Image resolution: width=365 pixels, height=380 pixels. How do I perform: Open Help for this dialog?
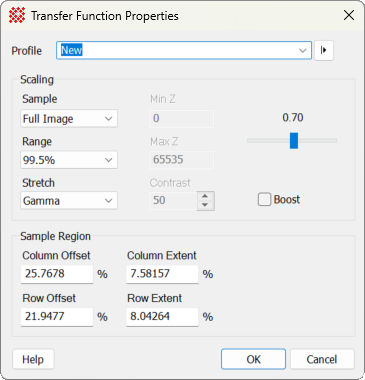click(33, 359)
